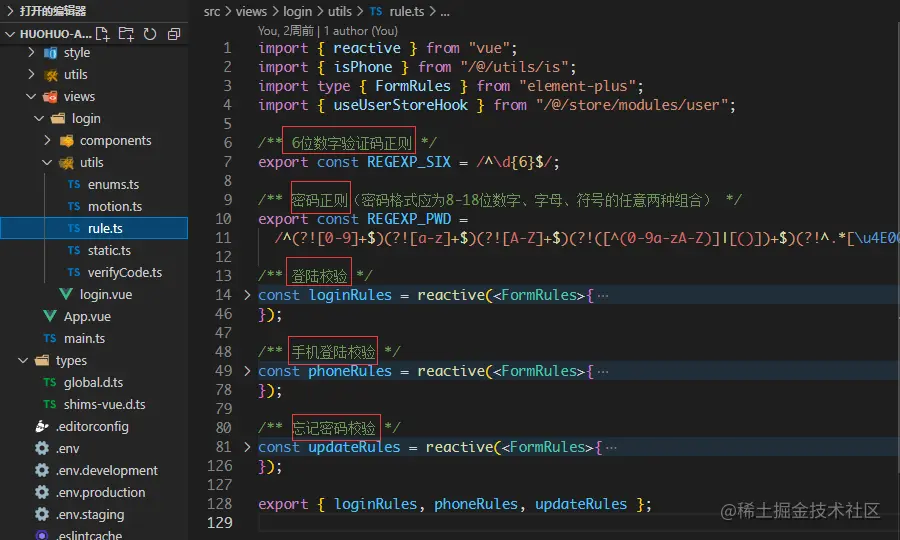Click line number 129 in the gutter
Screen dimensions: 900x540
tap(220, 523)
